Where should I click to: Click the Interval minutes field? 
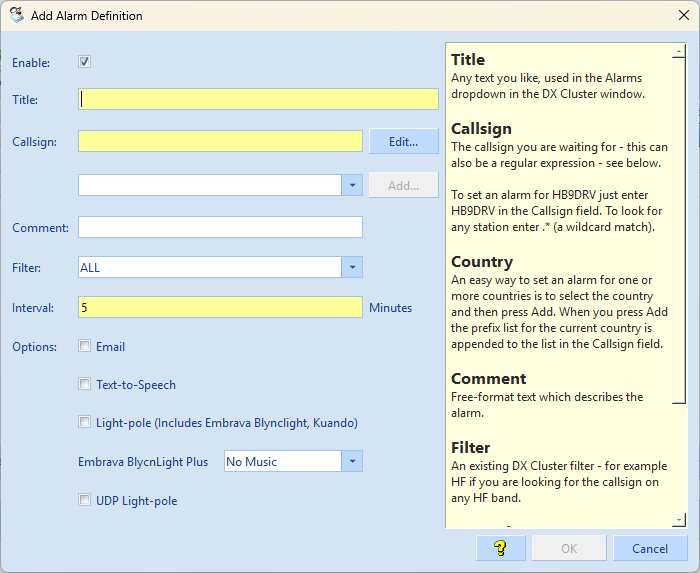220,308
